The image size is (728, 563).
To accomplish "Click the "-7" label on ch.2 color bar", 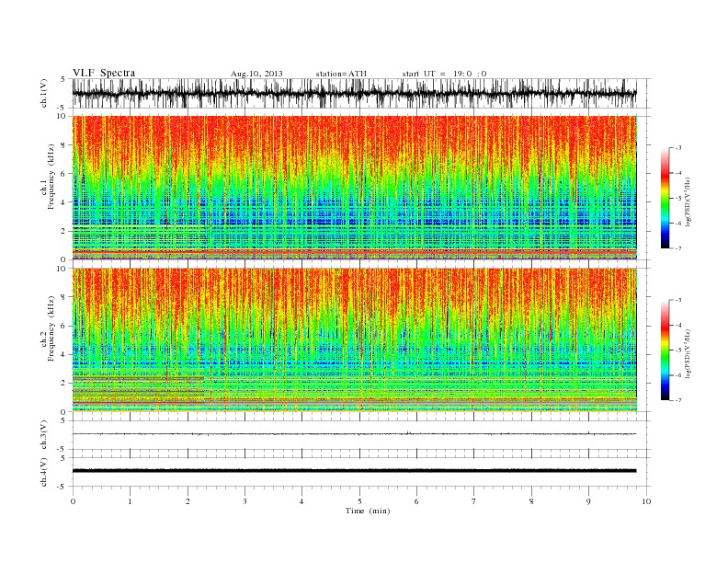I will tap(677, 400).
